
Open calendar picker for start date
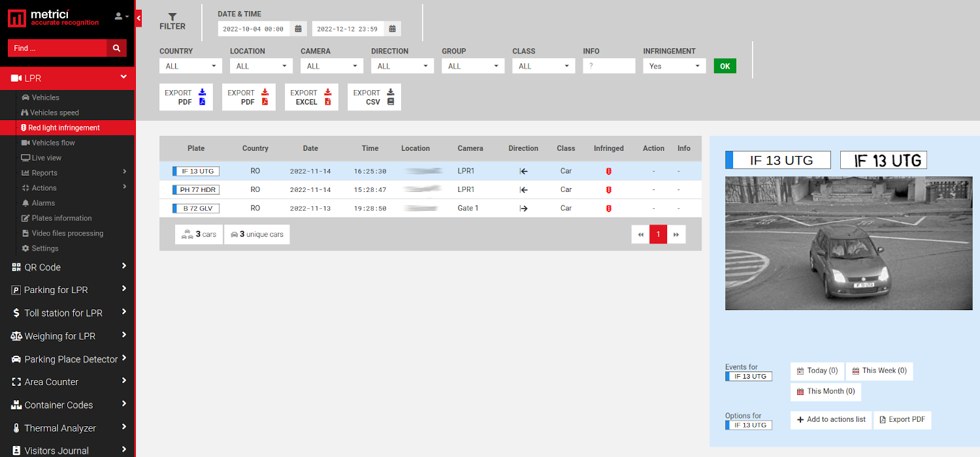coord(298,29)
